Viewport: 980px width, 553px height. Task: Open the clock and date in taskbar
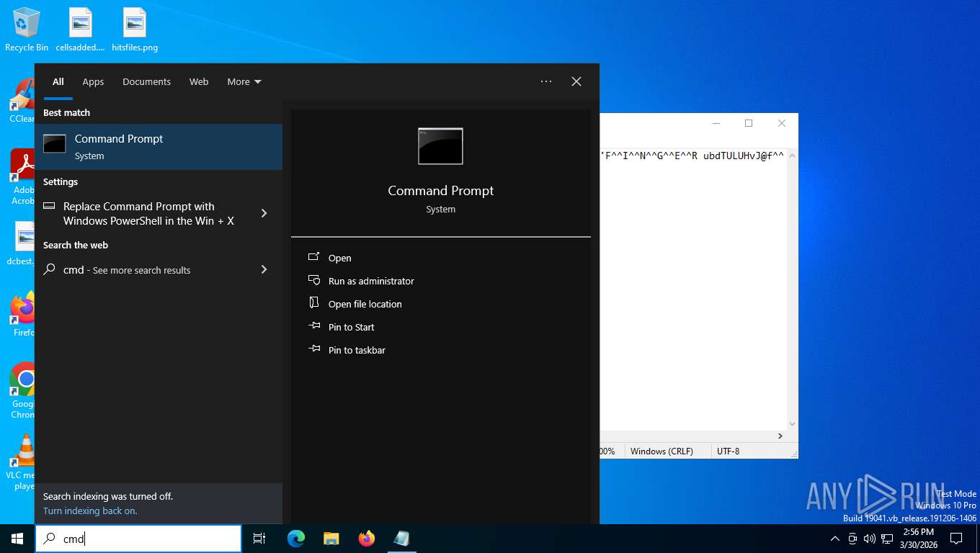pyautogui.click(x=917, y=539)
